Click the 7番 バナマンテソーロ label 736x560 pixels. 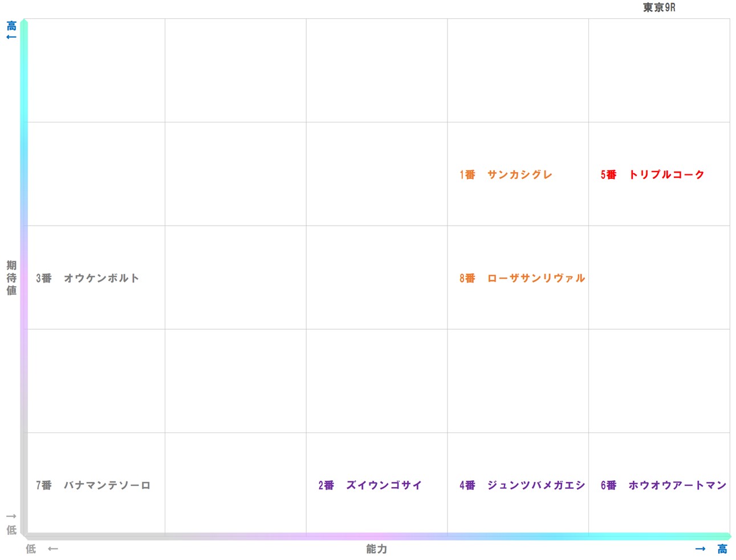point(93,485)
